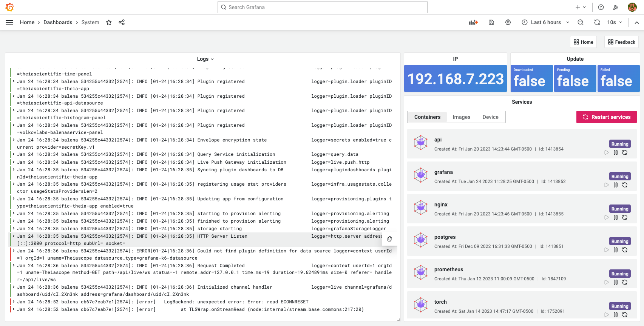Save the dashboard with the disk icon
The height and width of the screenshot is (326, 644).
click(491, 22)
